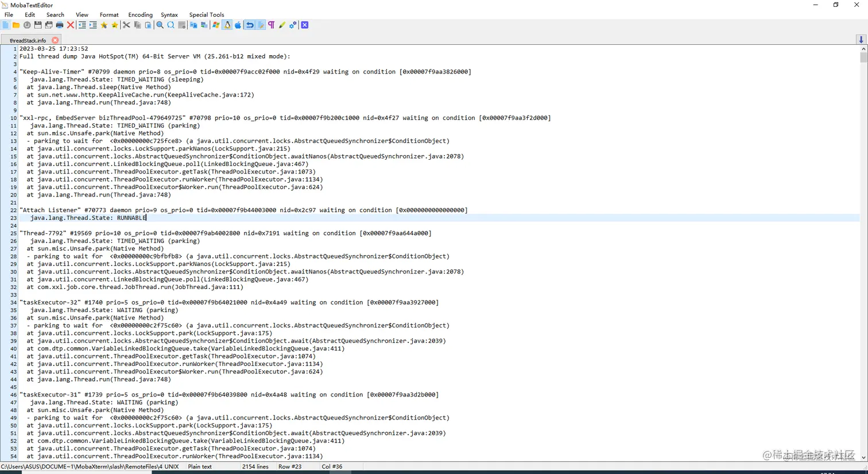This screenshot has height=474, width=868.
Task: Open settings via blue gears icon
Action: pos(293,25)
